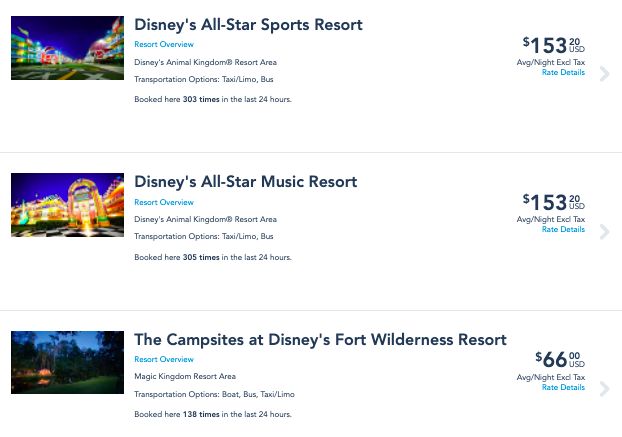Open Resort Overview for All-Star Music Resort
This screenshot has height=437, width=622.
pos(164,202)
